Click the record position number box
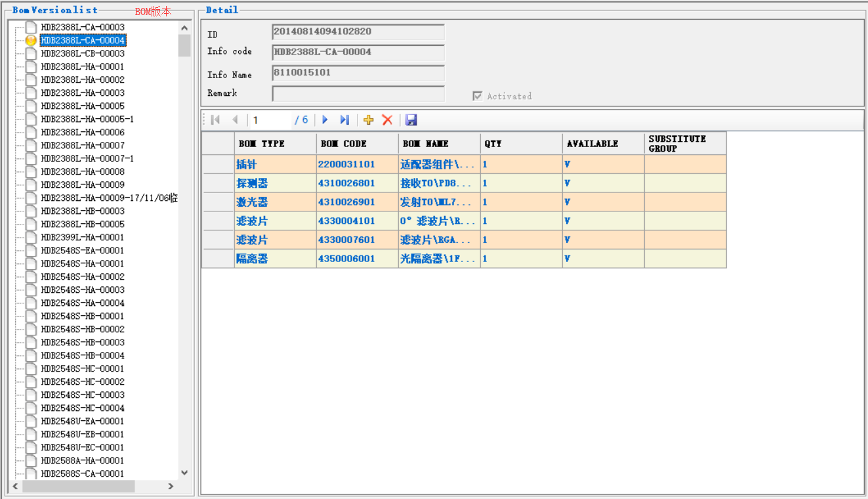The image size is (868, 499). [x=270, y=120]
